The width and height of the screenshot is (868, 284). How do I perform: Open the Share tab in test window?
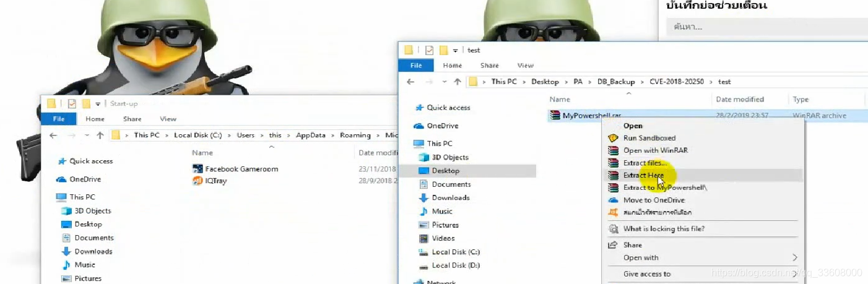[489, 65]
